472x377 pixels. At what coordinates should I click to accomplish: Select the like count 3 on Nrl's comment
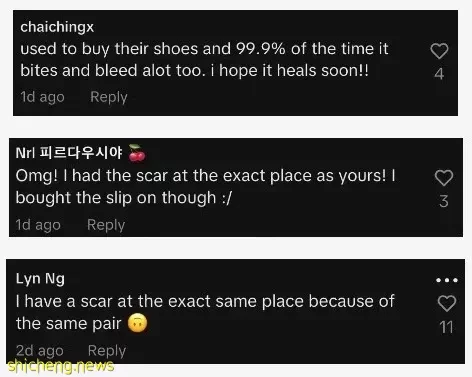coord(444,201)
